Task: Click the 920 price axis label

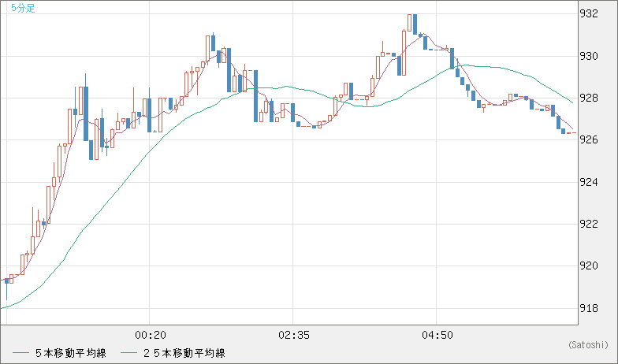Action: pos(588,266)
